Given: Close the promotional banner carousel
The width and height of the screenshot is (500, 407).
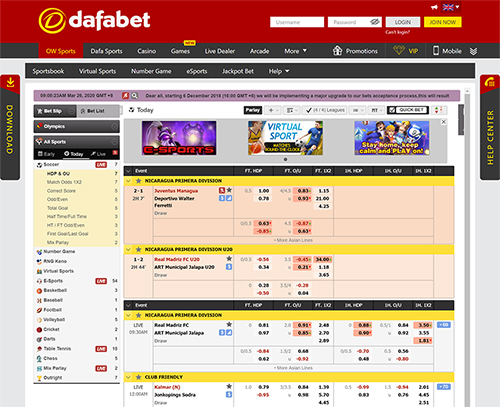Looking at the screenshot, I should pyautogui.click(x=444, y=122).
